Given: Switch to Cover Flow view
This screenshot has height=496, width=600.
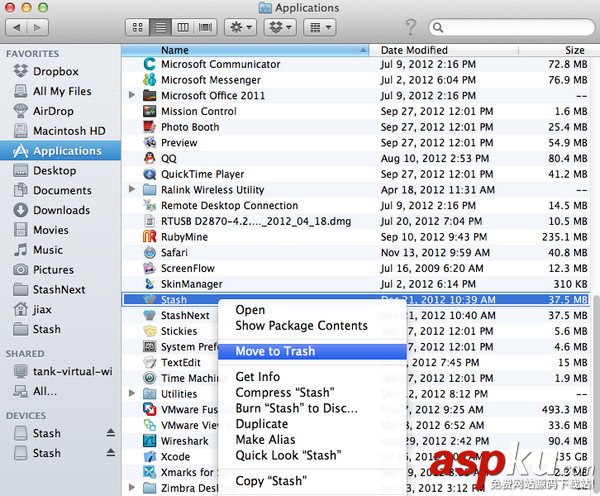Looking at the screenshot, I should (x=205, y=28).
